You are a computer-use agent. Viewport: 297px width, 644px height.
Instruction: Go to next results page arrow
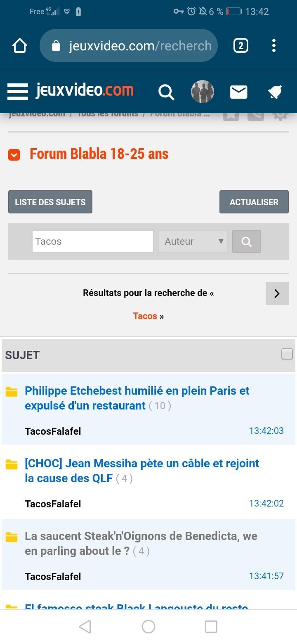click(x=277, y=294)
